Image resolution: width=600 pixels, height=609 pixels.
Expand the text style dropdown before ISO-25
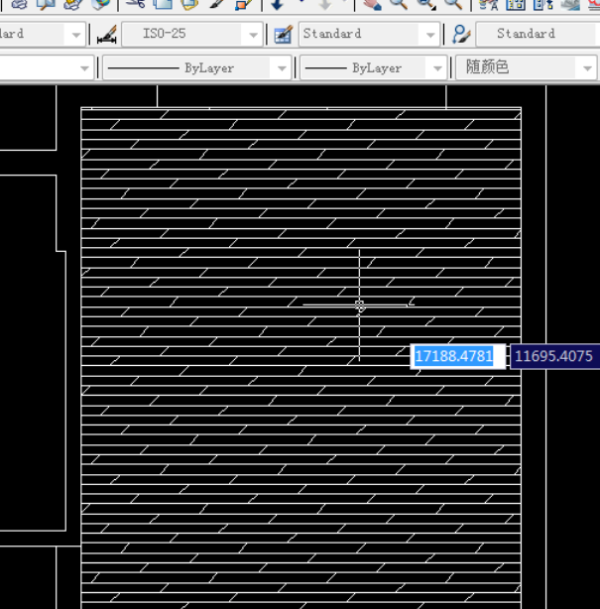coord(75,34)
